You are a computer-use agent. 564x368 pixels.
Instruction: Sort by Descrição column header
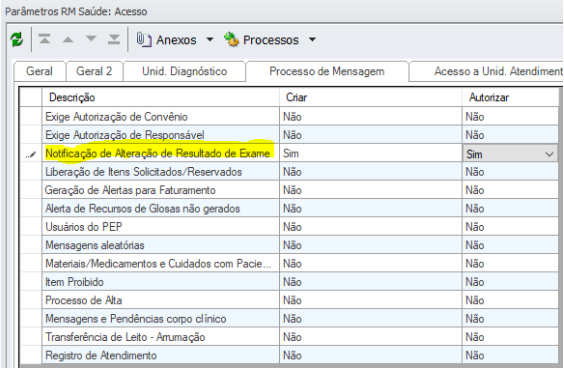[160, 97]
